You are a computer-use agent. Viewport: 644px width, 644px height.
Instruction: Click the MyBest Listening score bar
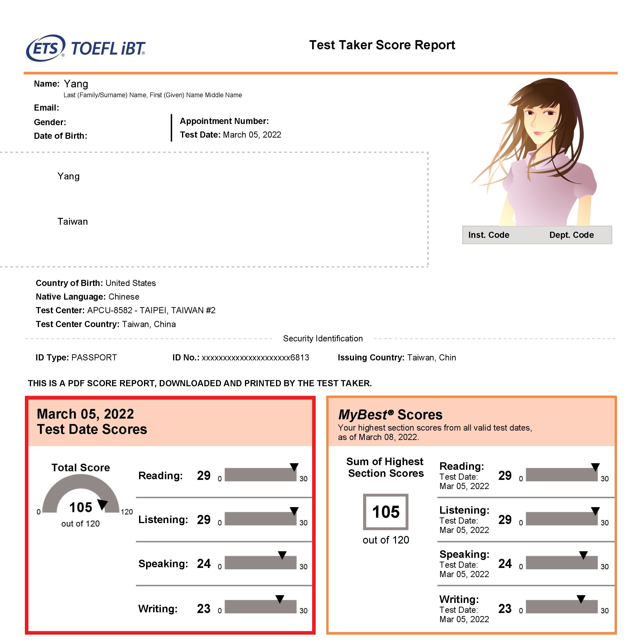click(x=562, y=519)
